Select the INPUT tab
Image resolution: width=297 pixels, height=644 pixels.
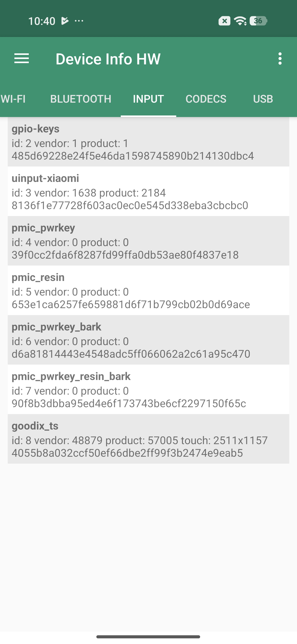148,99
